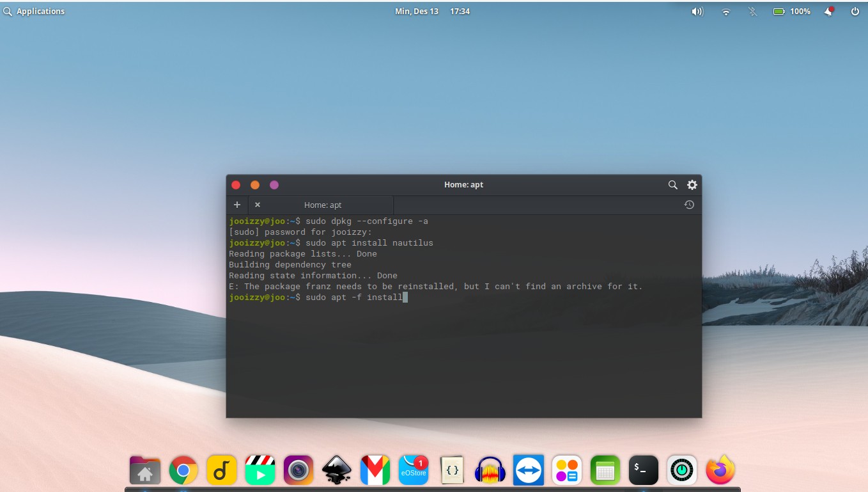The image size is (868, 492).
Task: Start TeamViewer from the dock
Action: tap(529, 470)
